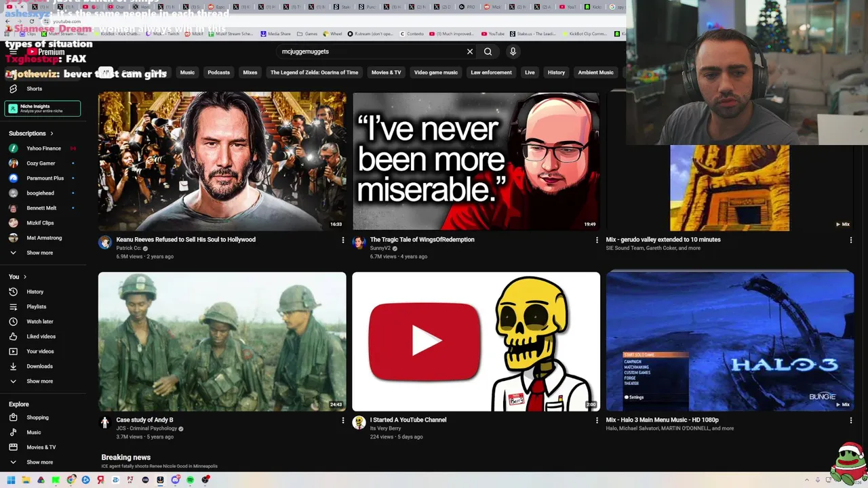Click the SunnyV2 channel avatar

(359, 243)
